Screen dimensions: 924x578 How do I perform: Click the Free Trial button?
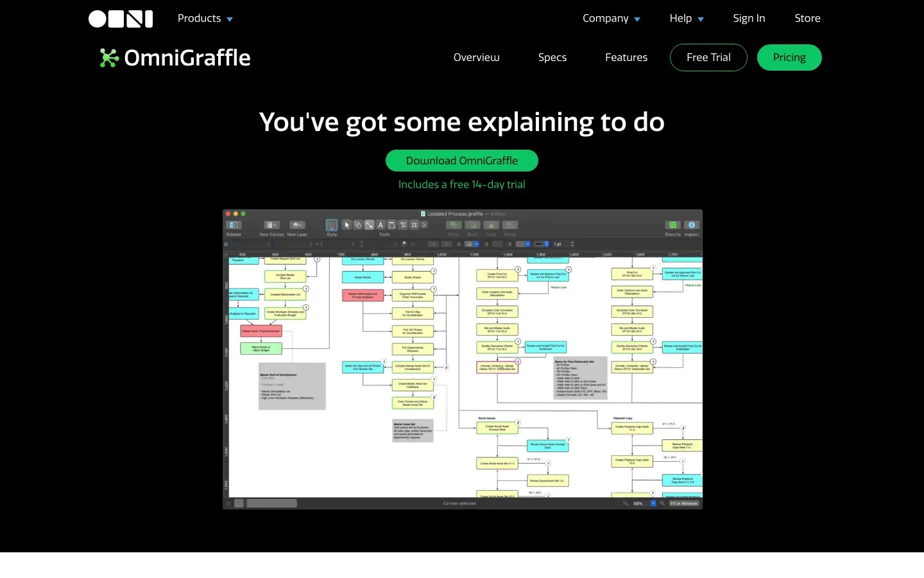point(708,58)
